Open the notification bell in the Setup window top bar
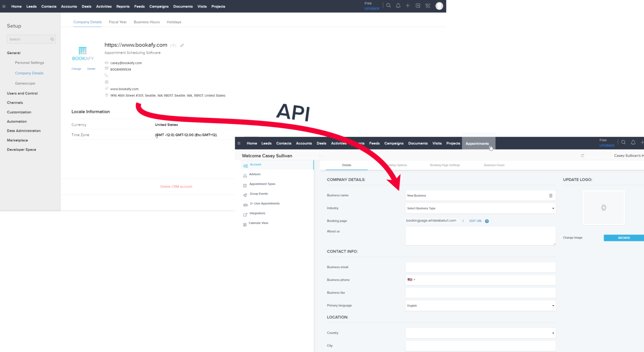 (x=398, y=6)
